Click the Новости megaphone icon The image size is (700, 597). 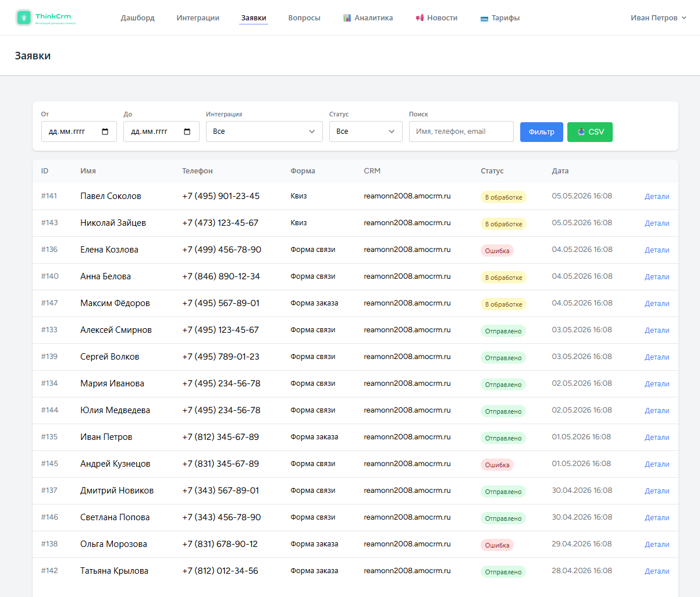click(420, 18)
